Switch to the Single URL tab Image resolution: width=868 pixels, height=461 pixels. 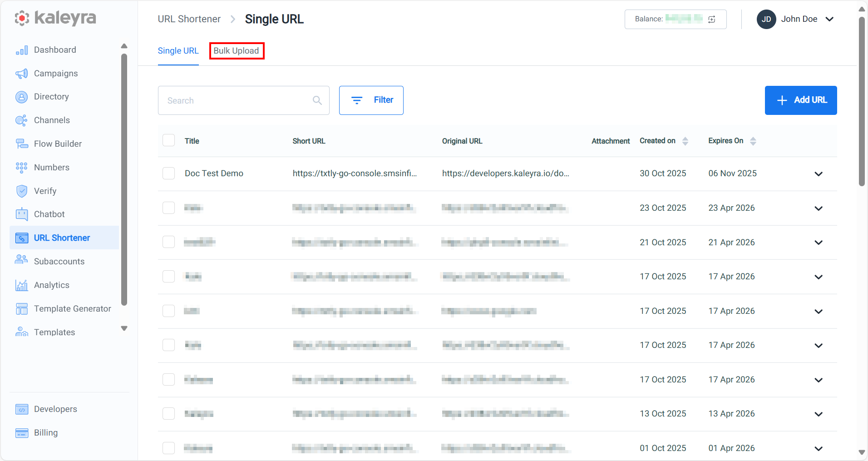tap(178, 51)
